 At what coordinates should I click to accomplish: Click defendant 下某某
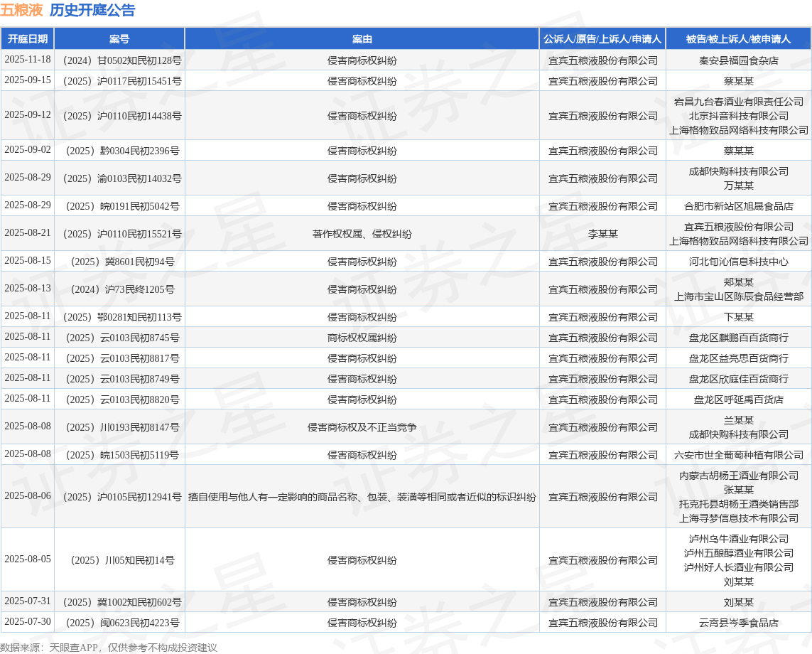(x=738, y=317)
